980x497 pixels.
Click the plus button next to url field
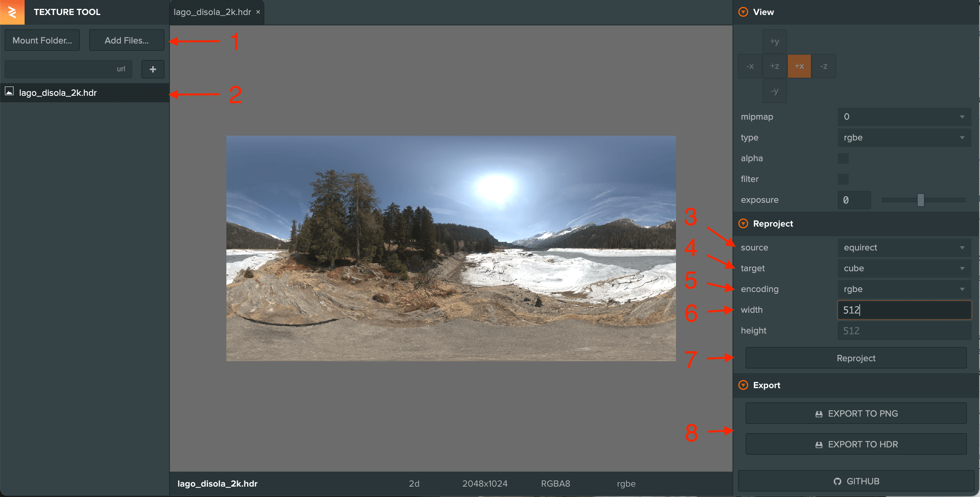153,69
